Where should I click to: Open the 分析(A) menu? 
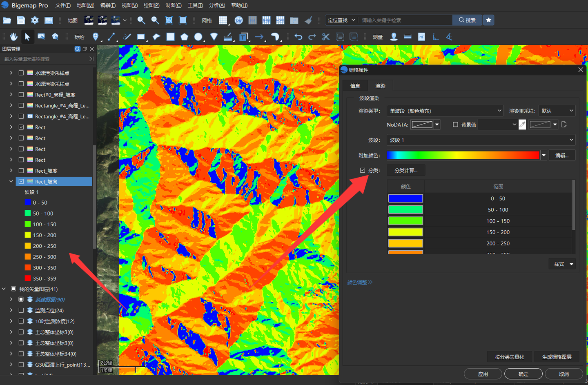[217, 5]
